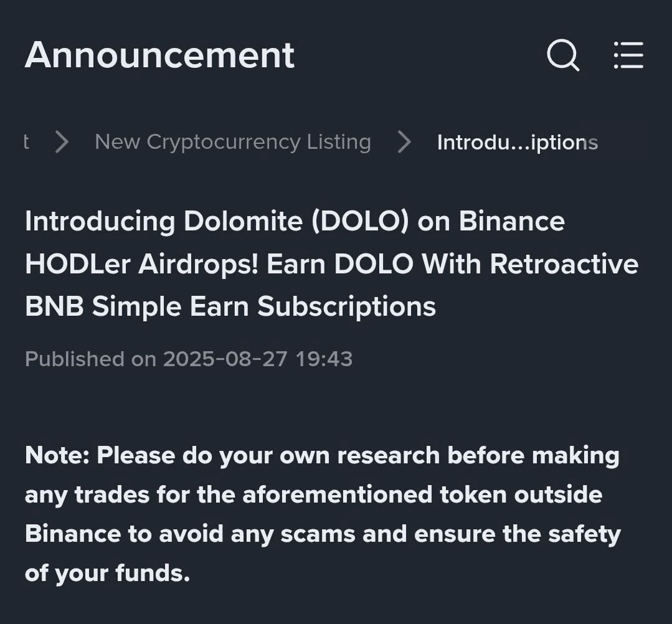Click note line starting any trades for
Viewport: 672px width, 624px height.
pos(314,495)
